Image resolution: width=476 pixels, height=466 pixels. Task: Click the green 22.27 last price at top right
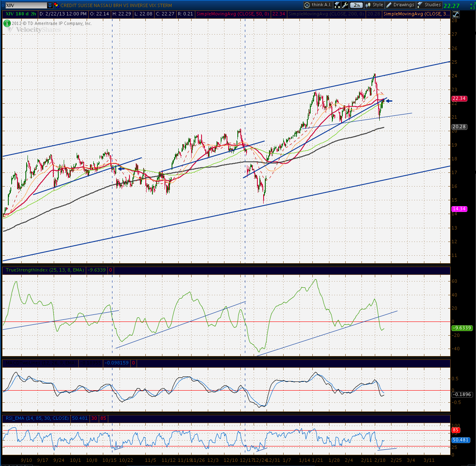[x=451, y=6]
